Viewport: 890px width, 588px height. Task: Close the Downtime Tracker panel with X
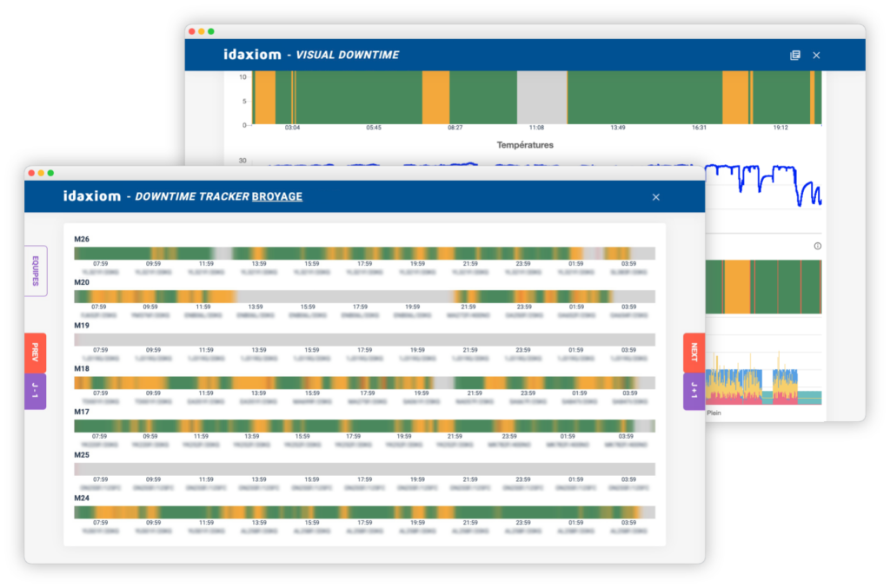655,197
